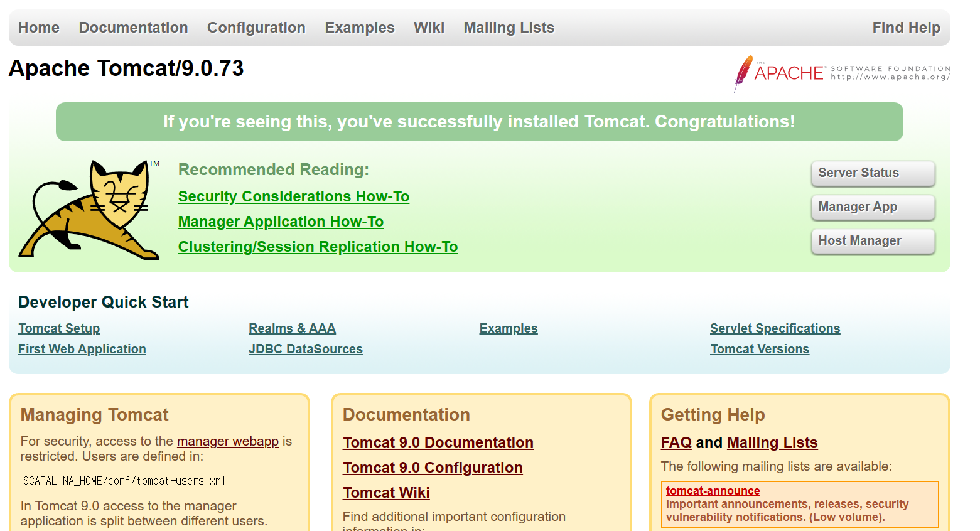The width and height of the screenshot is (980, 531).
Task: Click the Server Status button
Action: [873, 173]
